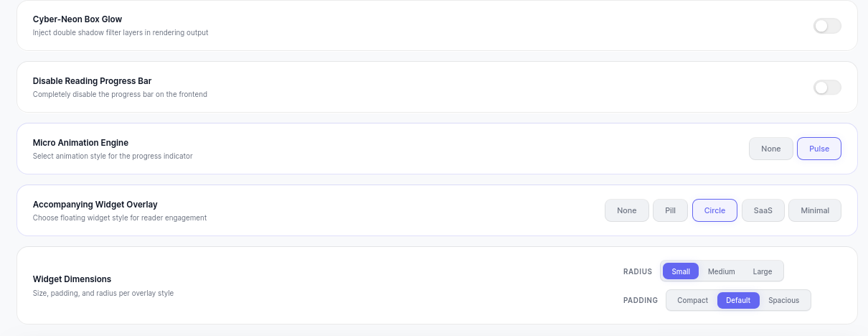
Task: Choose the Minimal widget overlay style
Action: coord(815,210)
